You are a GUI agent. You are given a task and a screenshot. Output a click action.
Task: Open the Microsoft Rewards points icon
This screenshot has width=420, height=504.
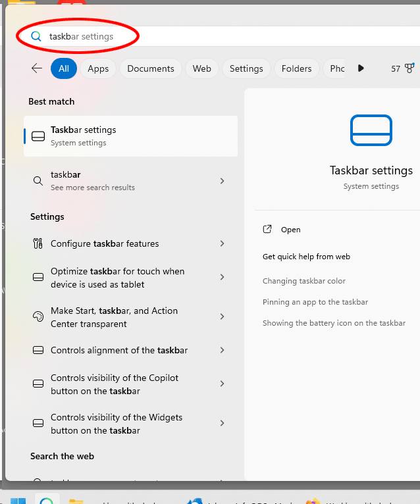409,68
